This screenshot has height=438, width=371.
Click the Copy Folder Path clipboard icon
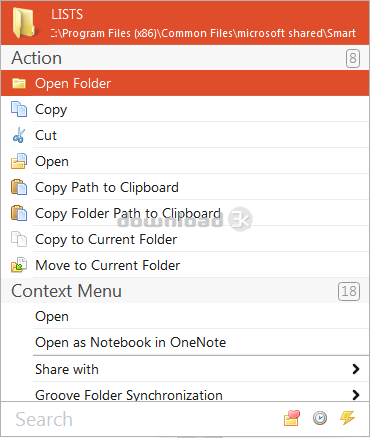click(19, 213)
